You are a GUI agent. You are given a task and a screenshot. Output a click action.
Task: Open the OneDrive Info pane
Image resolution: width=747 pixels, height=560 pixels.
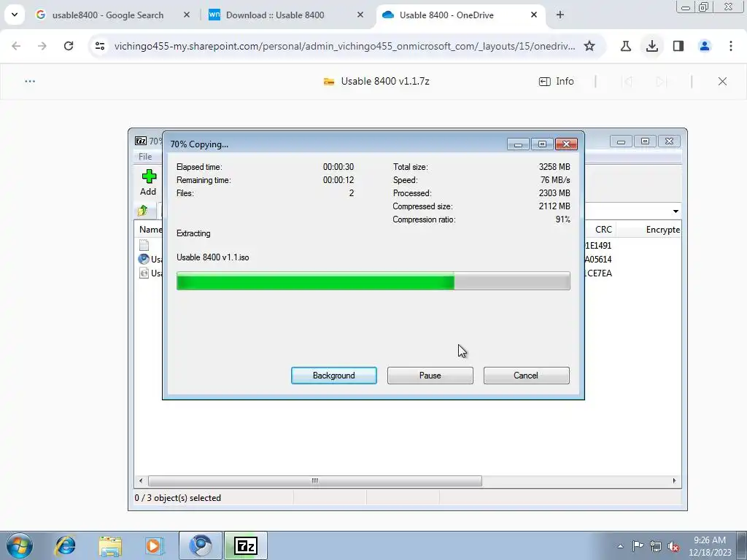click(x=556, y=82)
